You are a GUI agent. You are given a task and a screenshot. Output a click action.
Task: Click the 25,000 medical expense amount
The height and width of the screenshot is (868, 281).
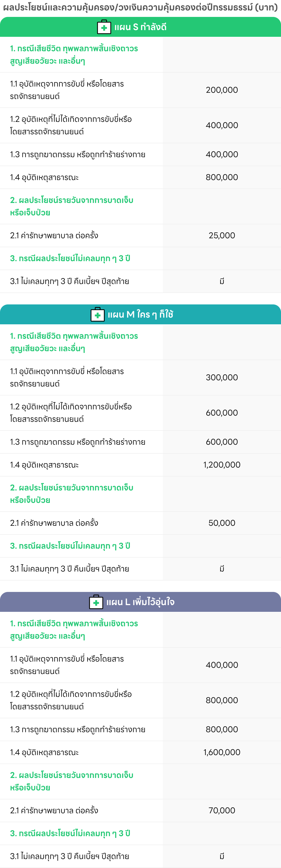pyautogui.click(x=222, y=236)
